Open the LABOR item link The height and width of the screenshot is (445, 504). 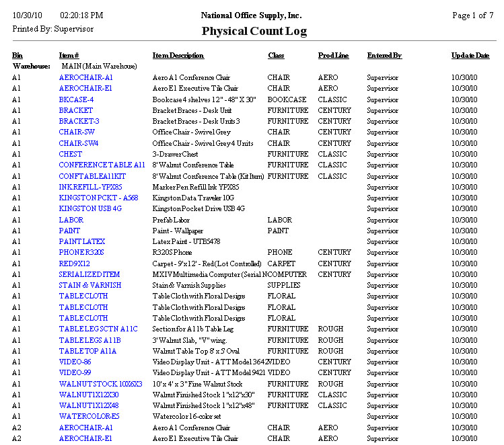coord(71,220)
